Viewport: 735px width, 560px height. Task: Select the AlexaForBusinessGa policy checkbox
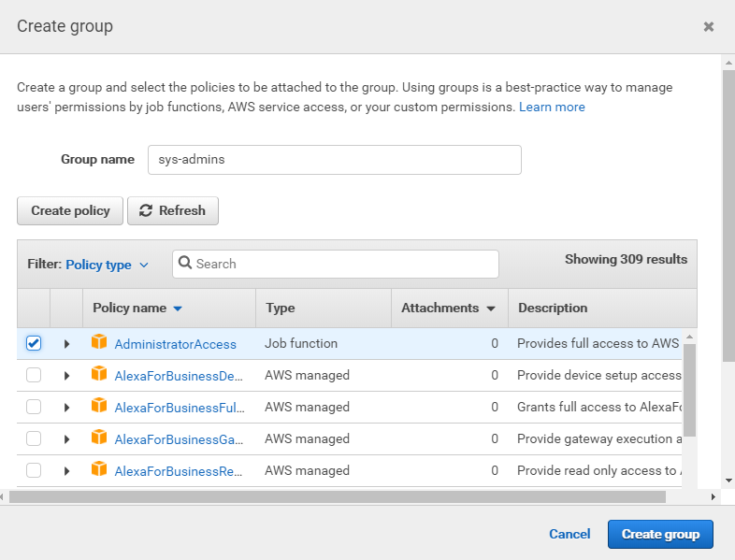click(34, 438)
